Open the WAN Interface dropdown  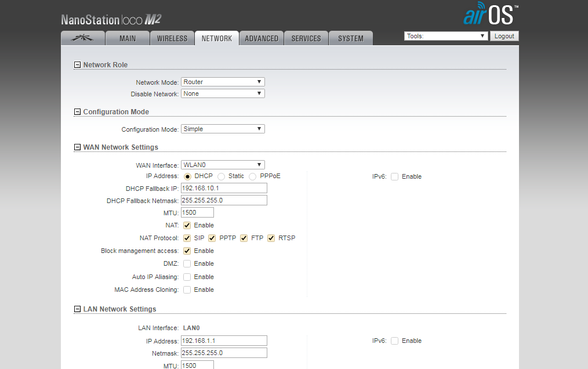pos(223,165)
